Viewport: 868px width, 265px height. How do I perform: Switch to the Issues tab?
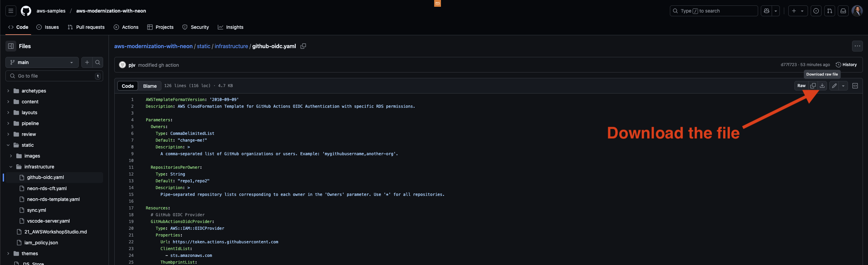(47, 27)
